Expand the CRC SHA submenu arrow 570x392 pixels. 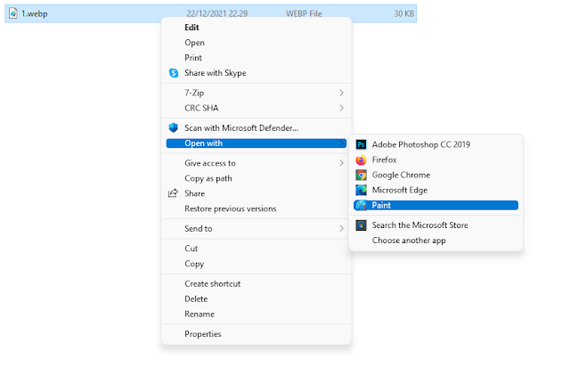click(x=341, y=108)
